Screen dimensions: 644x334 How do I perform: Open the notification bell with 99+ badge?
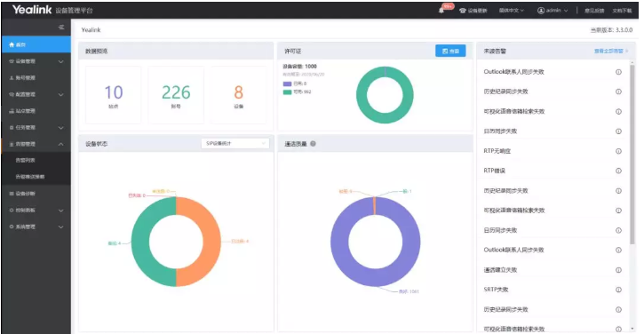(x=442, y=10)
